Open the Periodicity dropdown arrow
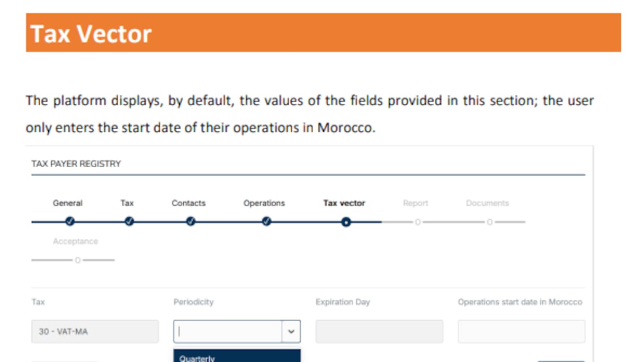644x362 pixels. coord(291,331)
